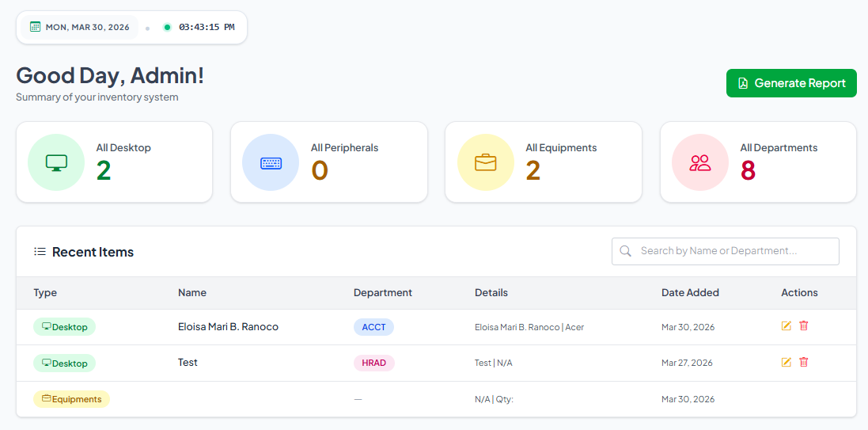868x430 pixels.
Task: Click the trash icon for the Test row
Action: coord(804,363)
